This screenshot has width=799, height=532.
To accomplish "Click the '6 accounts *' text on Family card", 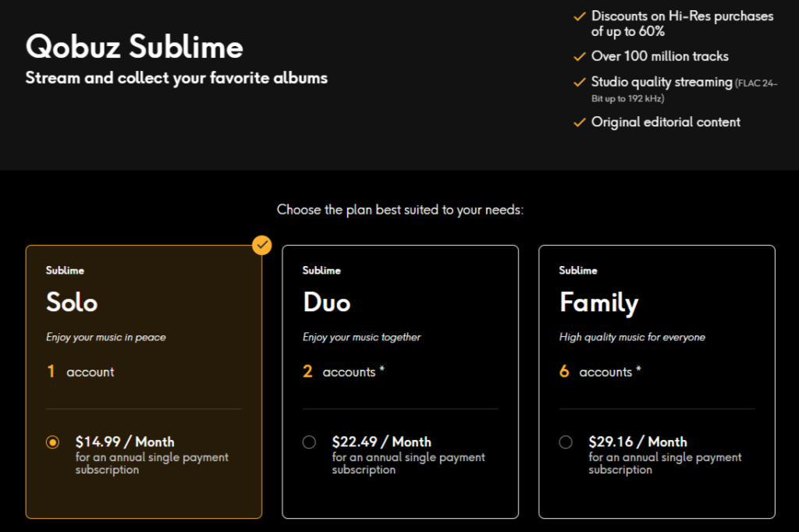I will click(600, 371).
